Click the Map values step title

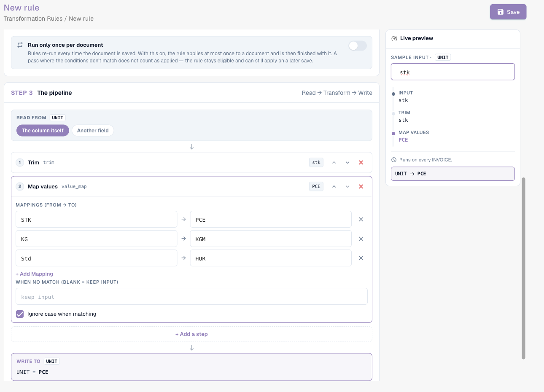click(43, 186)
